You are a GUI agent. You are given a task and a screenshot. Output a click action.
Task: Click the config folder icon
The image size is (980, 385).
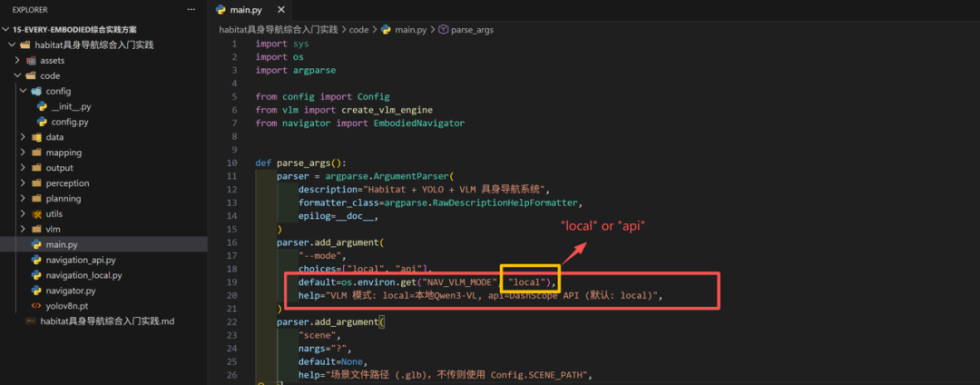click(x=36, y=91)
